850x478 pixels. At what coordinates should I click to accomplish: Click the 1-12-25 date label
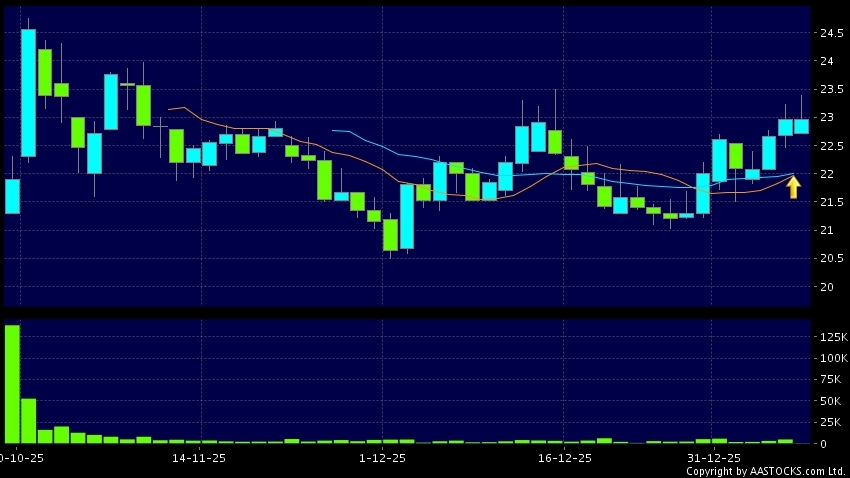pos(382,458)
